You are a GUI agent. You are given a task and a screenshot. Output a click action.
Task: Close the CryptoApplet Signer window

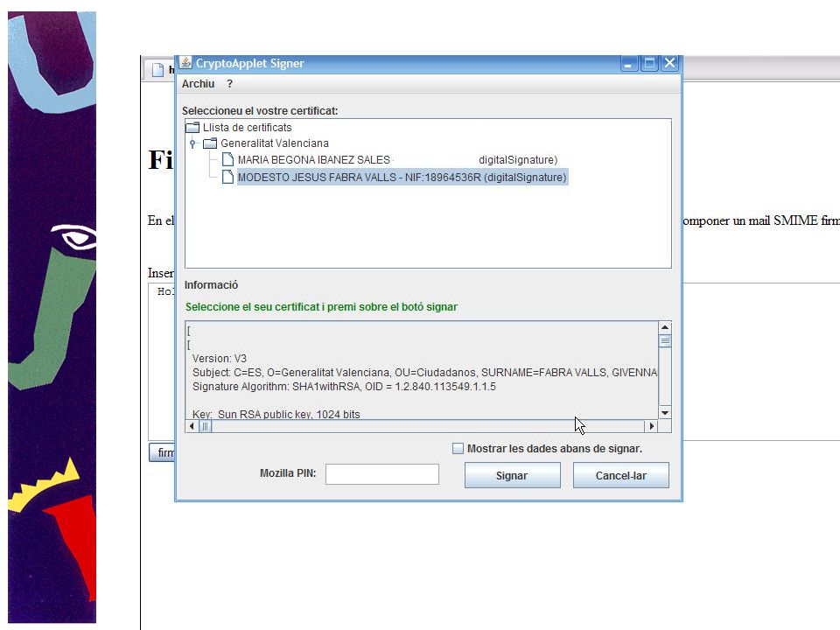(x=669, y=63)
